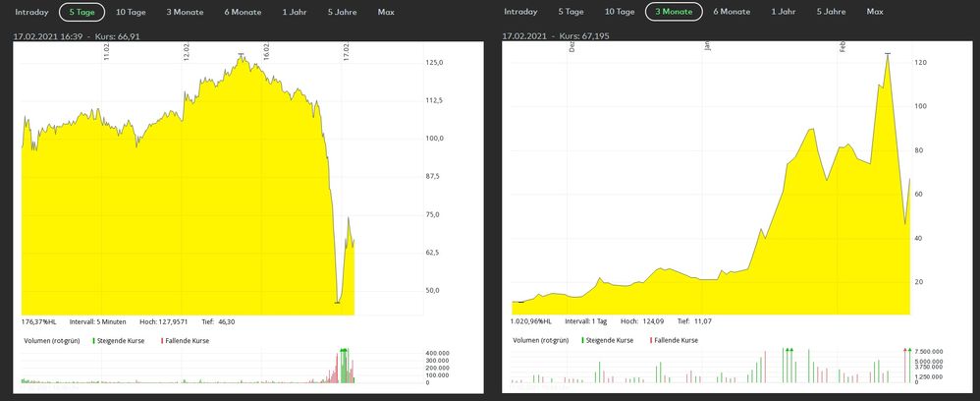
Task: Click red Fallende Kurse legend marker, right chart
Action: click(651, 340)
